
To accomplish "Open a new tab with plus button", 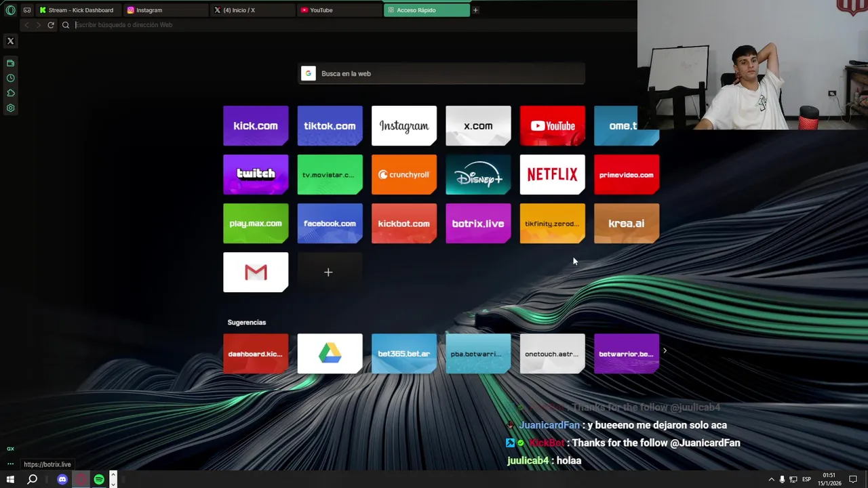I will (475, 10).
